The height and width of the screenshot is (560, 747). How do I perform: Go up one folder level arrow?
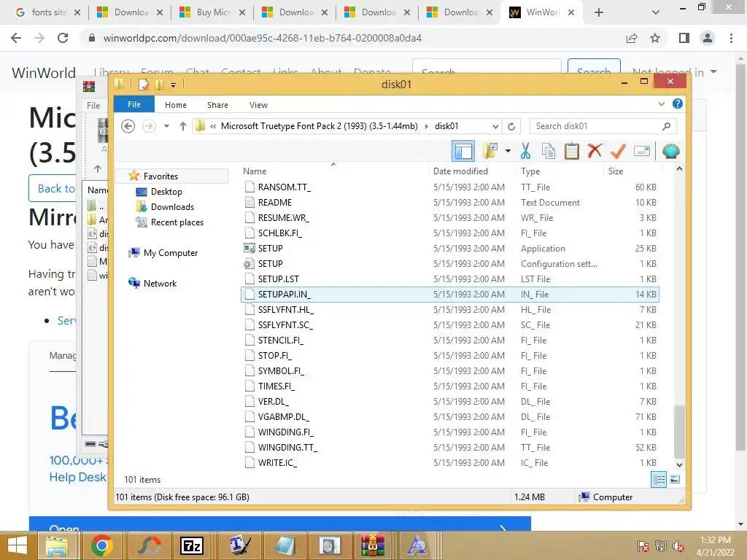[x=183, y=126]
